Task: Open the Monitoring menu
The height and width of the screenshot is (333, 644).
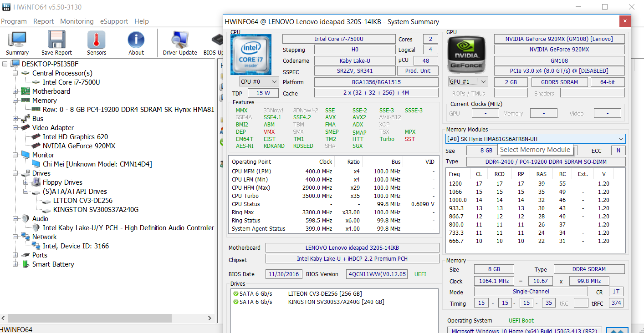Action: pos(77,21)
